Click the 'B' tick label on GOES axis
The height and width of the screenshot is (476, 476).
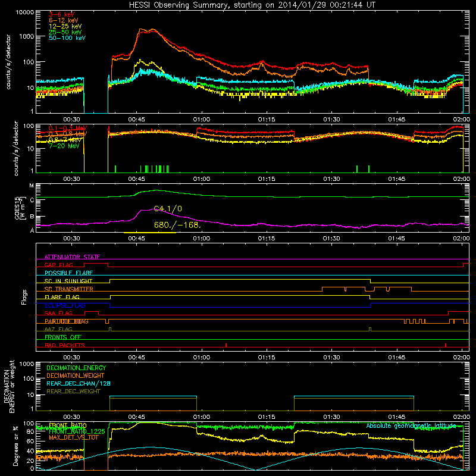(x=32, y=217)
